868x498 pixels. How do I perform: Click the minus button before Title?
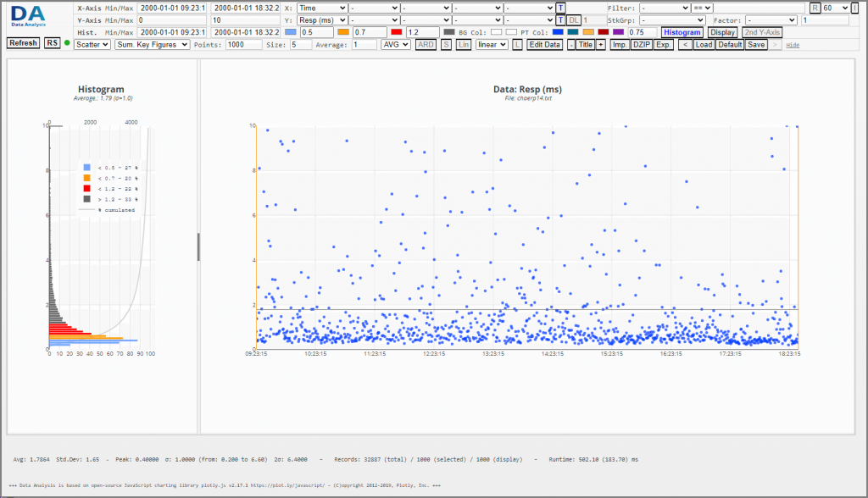[571, 45]
